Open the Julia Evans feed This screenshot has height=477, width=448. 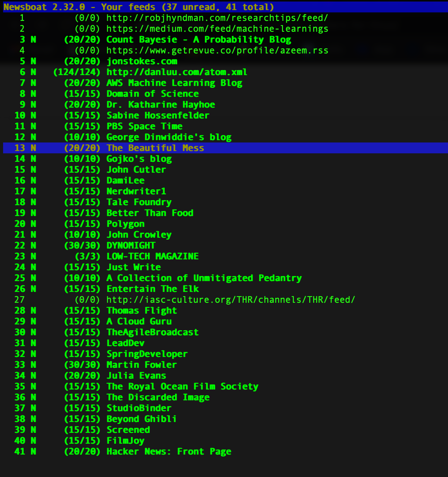click(136, 376)
